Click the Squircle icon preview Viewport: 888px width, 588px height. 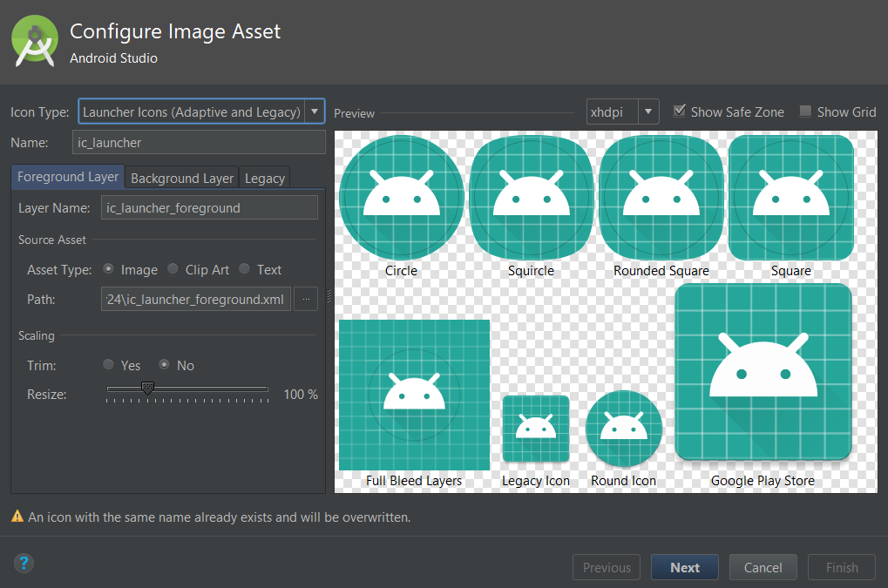click(531, 198)
